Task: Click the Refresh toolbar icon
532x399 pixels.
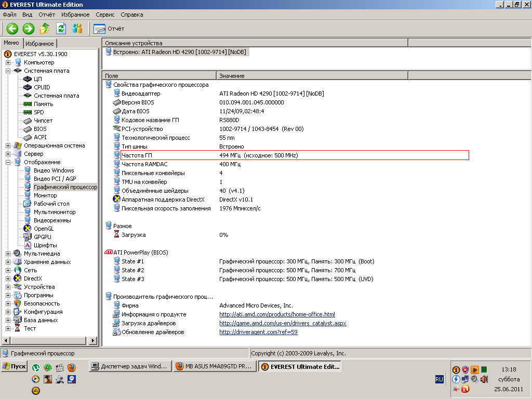Action: 61,29
